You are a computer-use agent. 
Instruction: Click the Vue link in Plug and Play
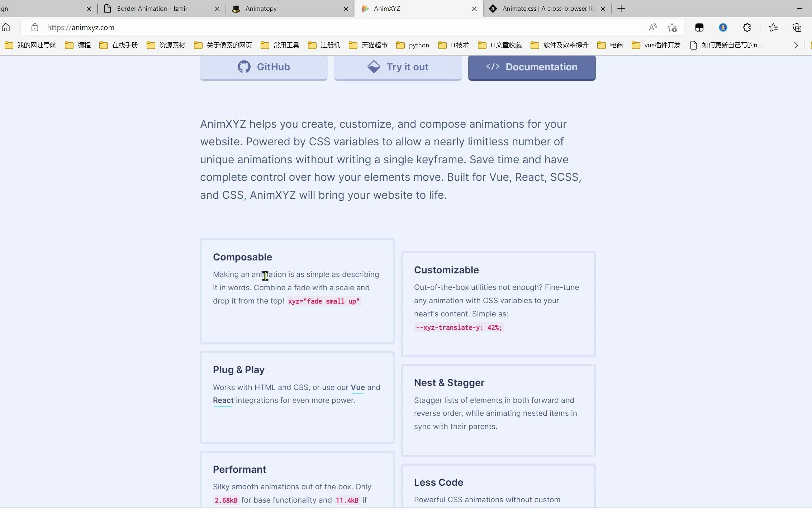pyautogui.click(x=358, y=387)
